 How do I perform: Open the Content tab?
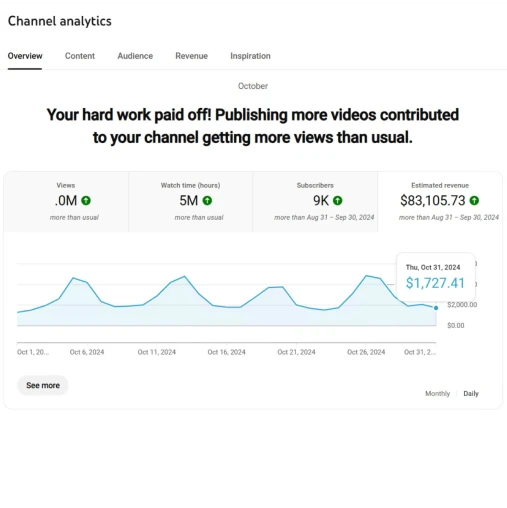(x=80, y=56)
